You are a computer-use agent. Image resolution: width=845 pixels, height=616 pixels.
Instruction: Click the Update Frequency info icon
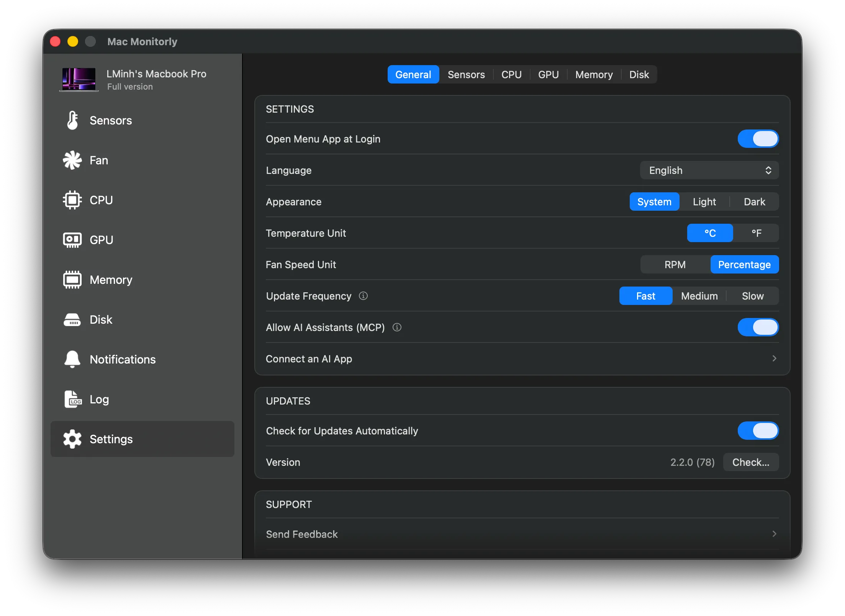click(x=363, y=296)
